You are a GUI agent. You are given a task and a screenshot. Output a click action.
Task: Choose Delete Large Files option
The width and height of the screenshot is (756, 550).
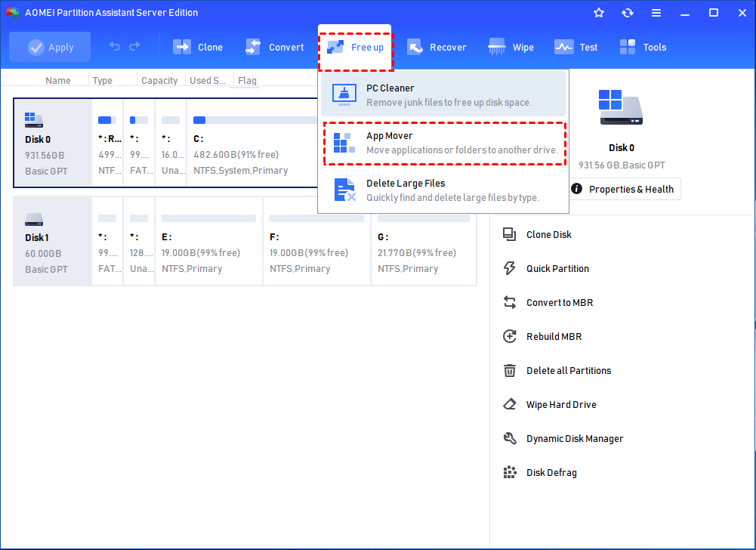pyautogui.click(x=443, y=190)
